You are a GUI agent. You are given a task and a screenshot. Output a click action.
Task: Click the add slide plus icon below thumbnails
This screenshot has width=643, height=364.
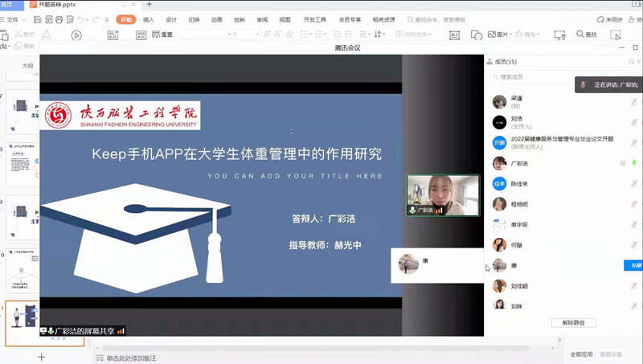tap(42, 356)
